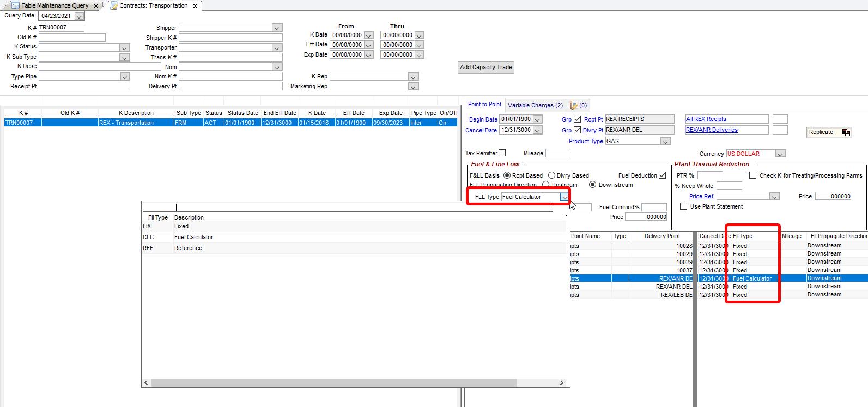Close the Contracts: Transportation tab

(195, 6)
